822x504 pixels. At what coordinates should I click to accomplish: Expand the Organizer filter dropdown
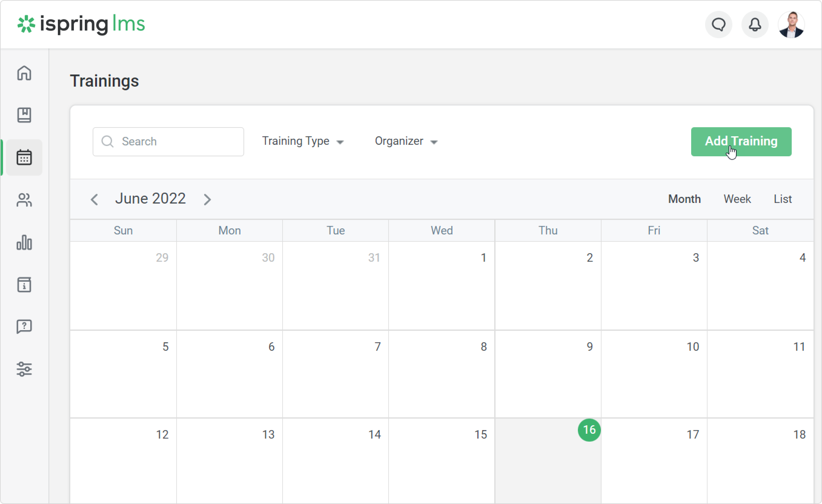click(406, 141)
